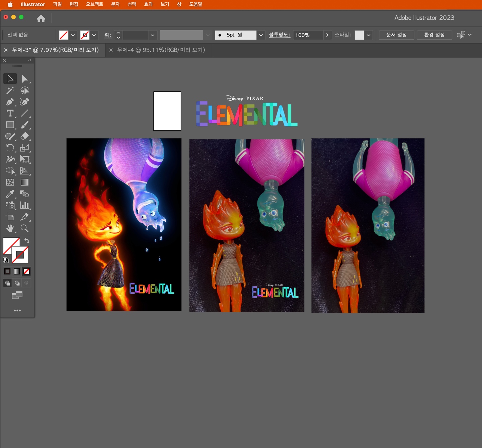Open the fill color dropdown in control bar
Viewport: 482px width, 448px height.
pyautogui.click(x=73, y=35)
